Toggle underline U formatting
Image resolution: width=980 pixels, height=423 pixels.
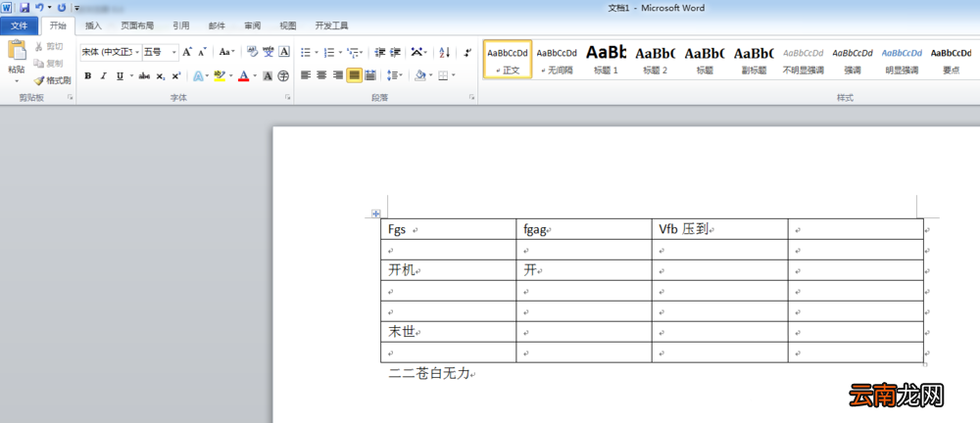pyautogui.click(x=120, y=76)
